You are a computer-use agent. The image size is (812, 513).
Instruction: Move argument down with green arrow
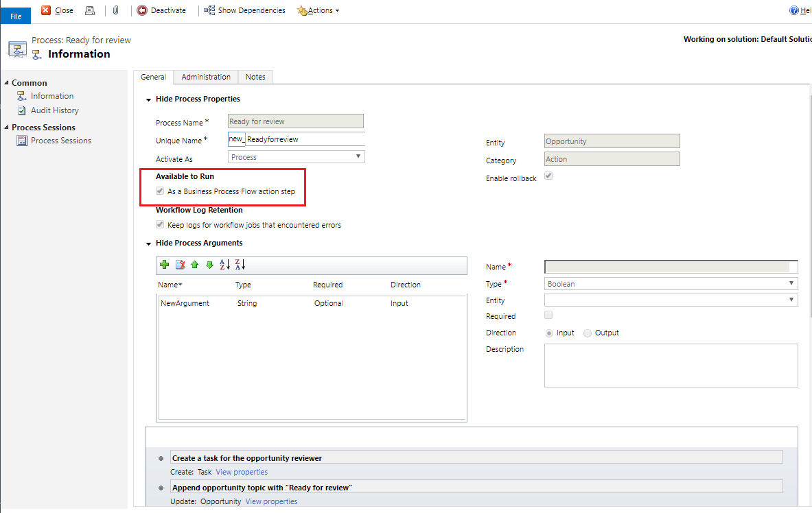pos(209,265)
